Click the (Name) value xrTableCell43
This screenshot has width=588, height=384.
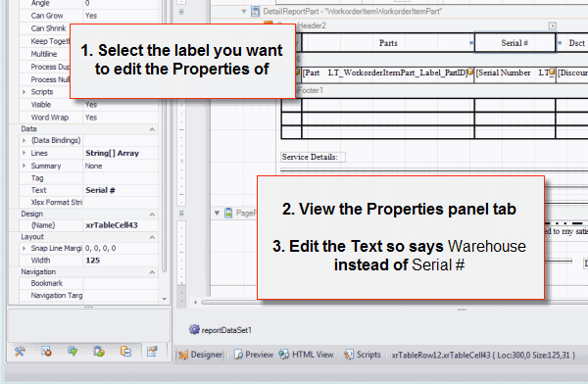tap(121, 225)
